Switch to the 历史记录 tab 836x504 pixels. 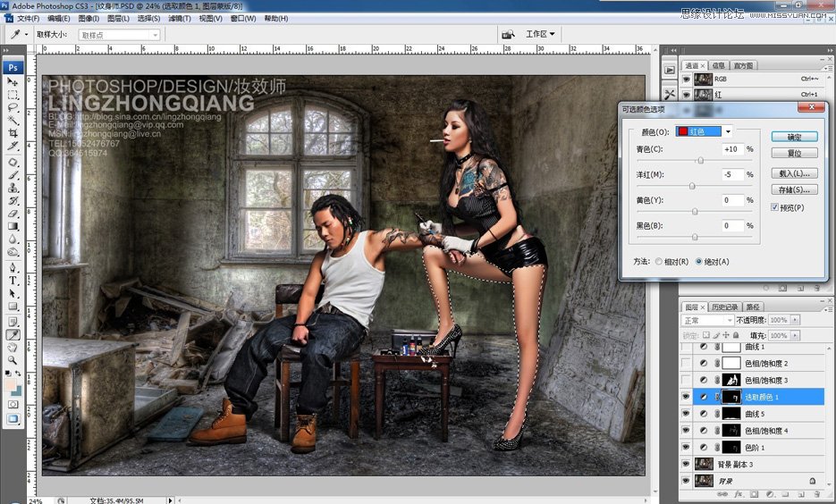724,307
